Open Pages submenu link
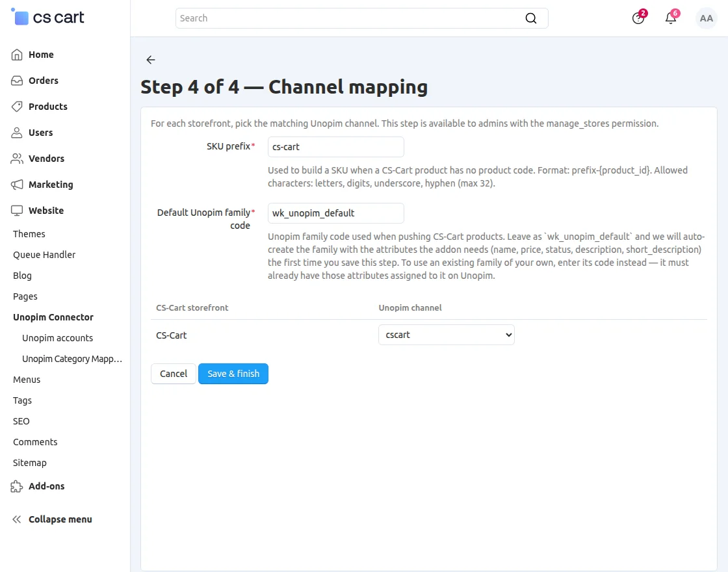 [x=25, y=296]
